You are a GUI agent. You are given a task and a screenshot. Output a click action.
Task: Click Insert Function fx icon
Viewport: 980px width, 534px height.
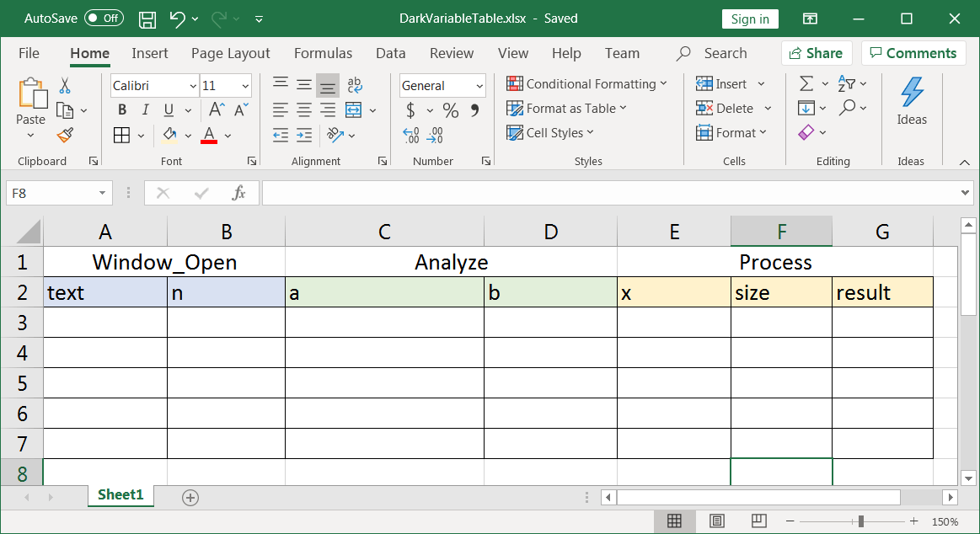238,193
